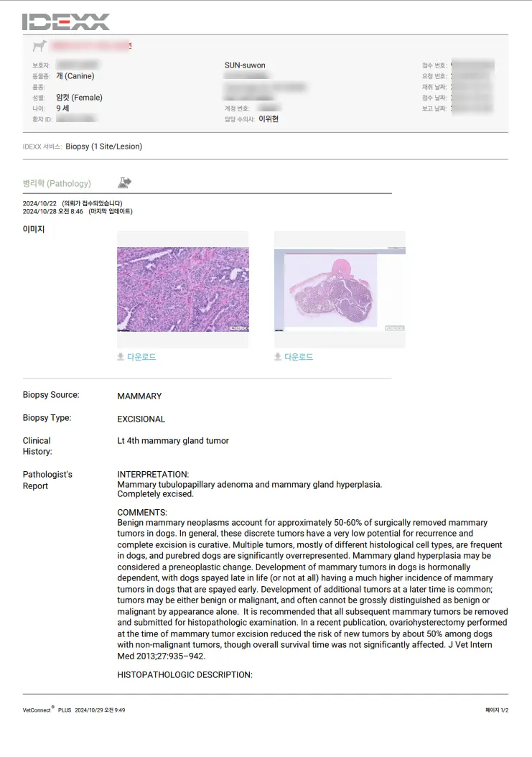Click the SUN-suwon clinic name
Screen dimensions: 532x757
click(245, 65)
